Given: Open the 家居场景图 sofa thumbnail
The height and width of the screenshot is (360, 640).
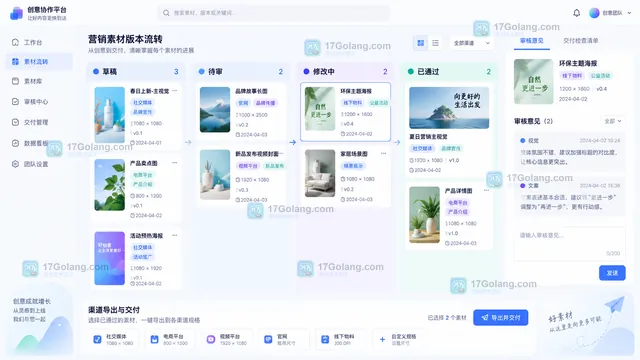Looking at the screenshot, I should click(x=320, y=173).
